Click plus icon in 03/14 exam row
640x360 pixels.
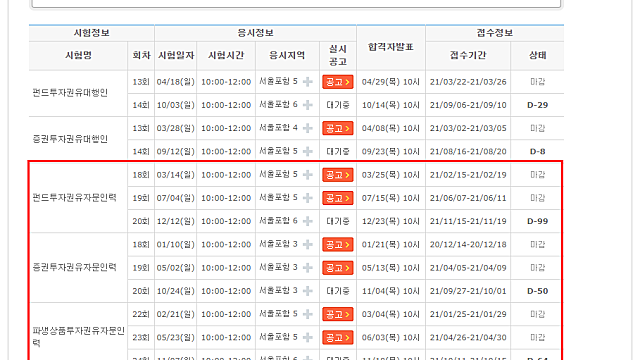point(308,175)
